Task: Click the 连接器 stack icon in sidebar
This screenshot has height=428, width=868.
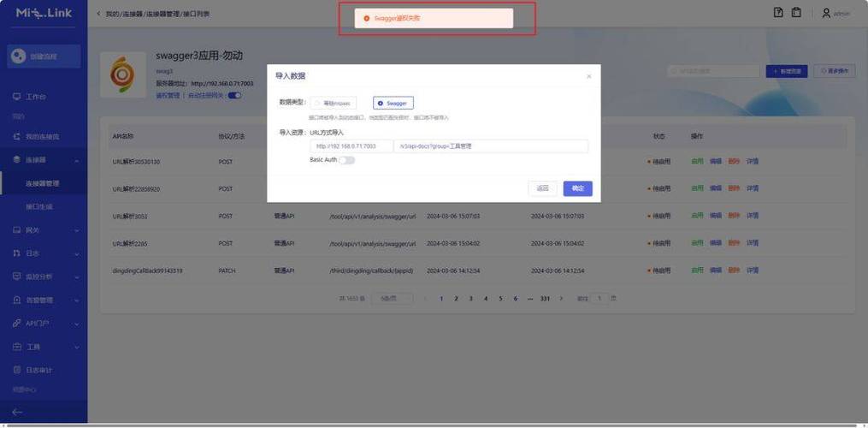Action: [16, 160]
